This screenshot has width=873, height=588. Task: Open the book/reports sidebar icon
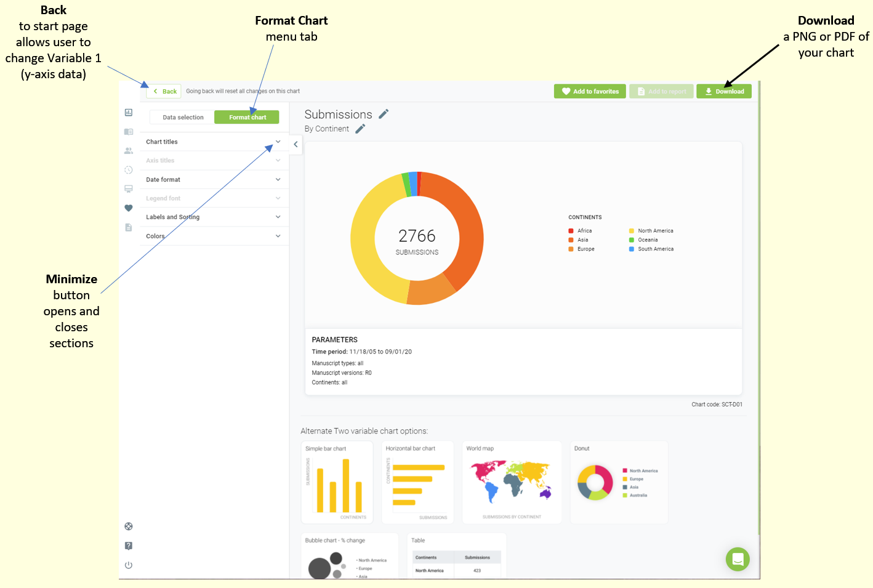pos(129,132)
